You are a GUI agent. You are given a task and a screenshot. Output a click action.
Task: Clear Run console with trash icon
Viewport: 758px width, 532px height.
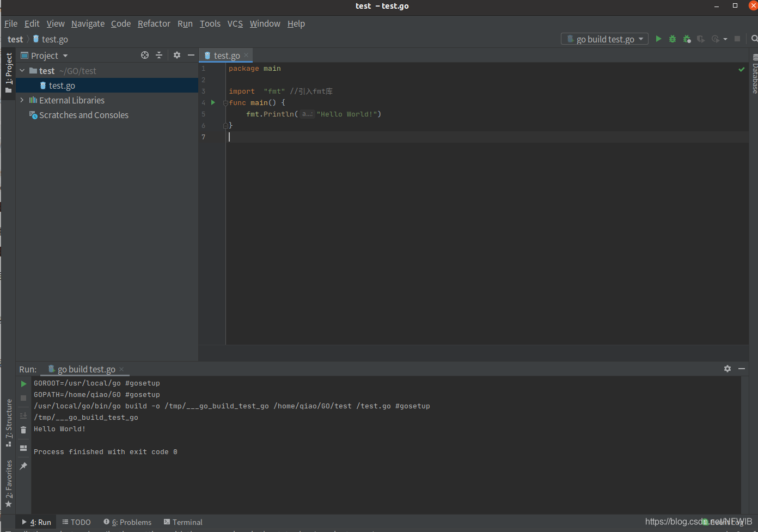[23, 430]
